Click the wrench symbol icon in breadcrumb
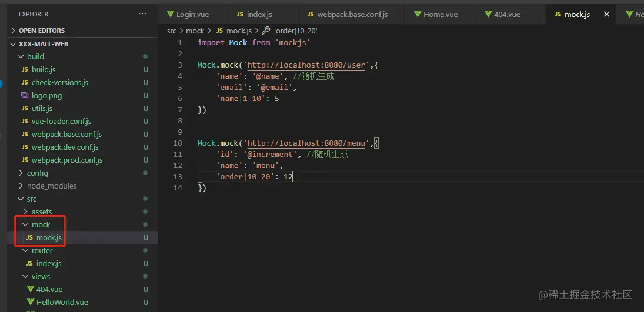The image size is (644, 312). (x=266, y=31)
